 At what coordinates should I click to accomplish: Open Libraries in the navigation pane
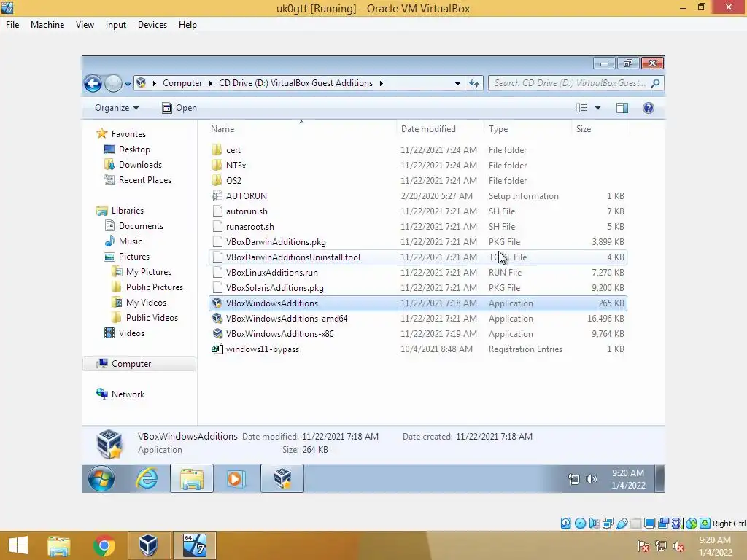[120, 211]
